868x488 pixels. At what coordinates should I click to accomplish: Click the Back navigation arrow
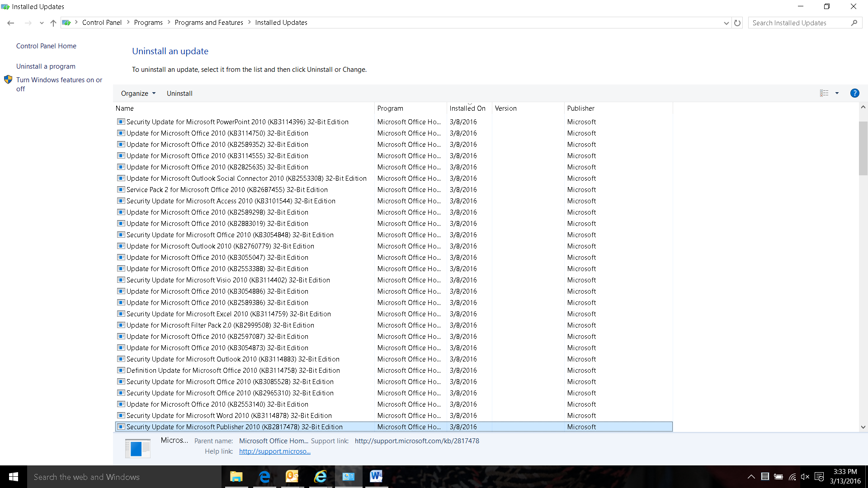11,23
